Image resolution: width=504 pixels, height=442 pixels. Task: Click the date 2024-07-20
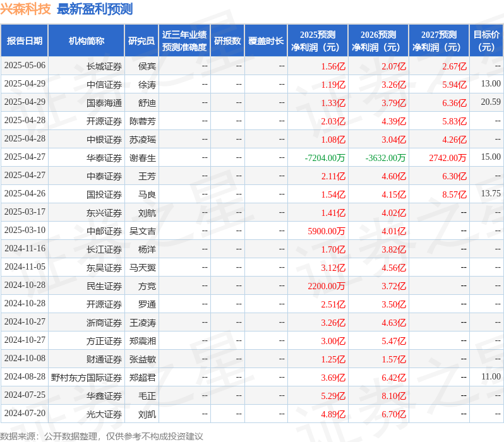[x=25, y=414]
